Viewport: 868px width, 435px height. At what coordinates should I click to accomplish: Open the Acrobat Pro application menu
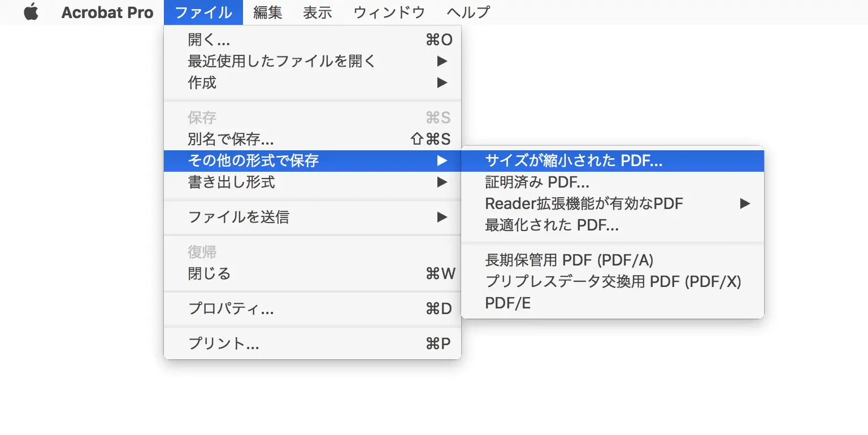[107, 12]
